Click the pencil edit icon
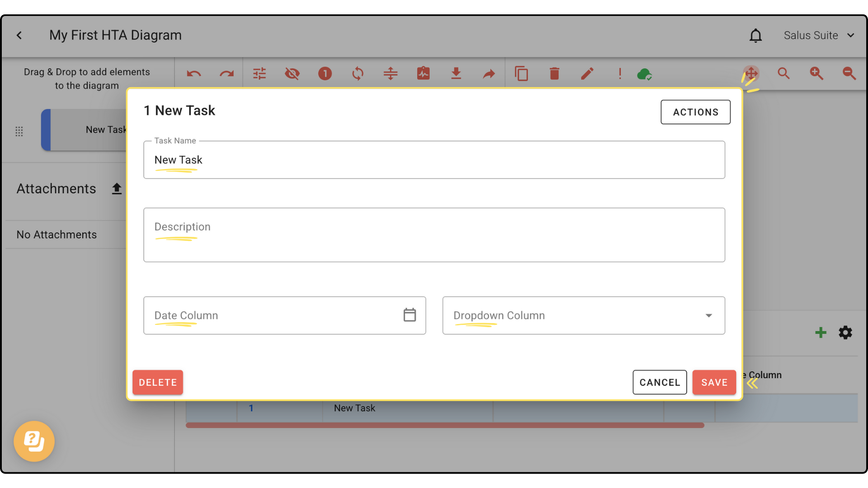 (587, 74)
